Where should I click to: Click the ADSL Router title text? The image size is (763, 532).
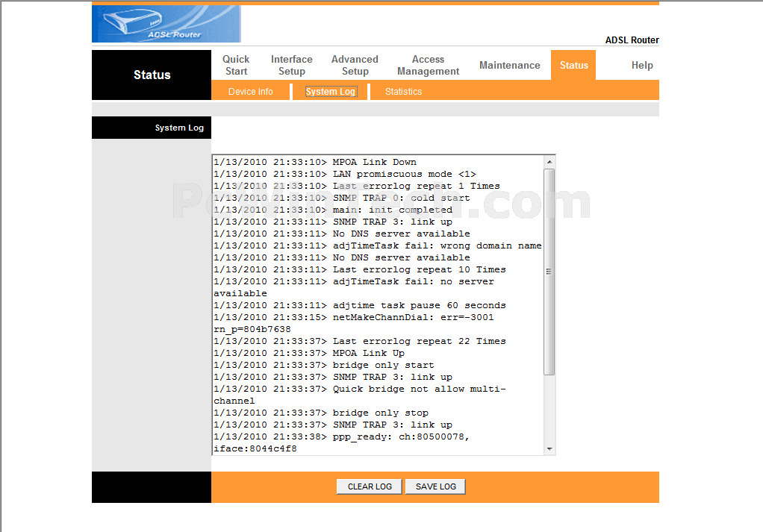632,40
